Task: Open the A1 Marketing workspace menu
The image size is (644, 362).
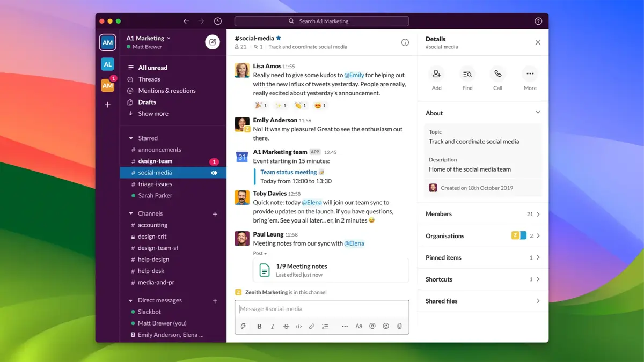Action: click(x=149, y=38)
